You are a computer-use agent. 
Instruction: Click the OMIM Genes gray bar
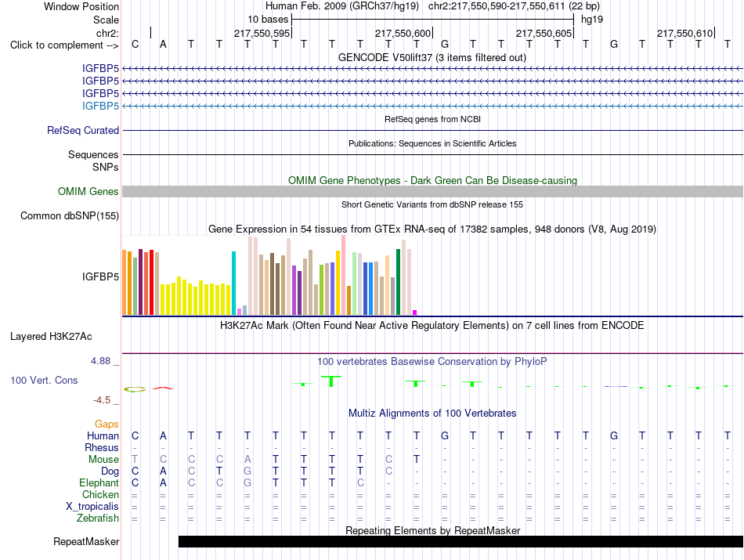click(432, 191)
